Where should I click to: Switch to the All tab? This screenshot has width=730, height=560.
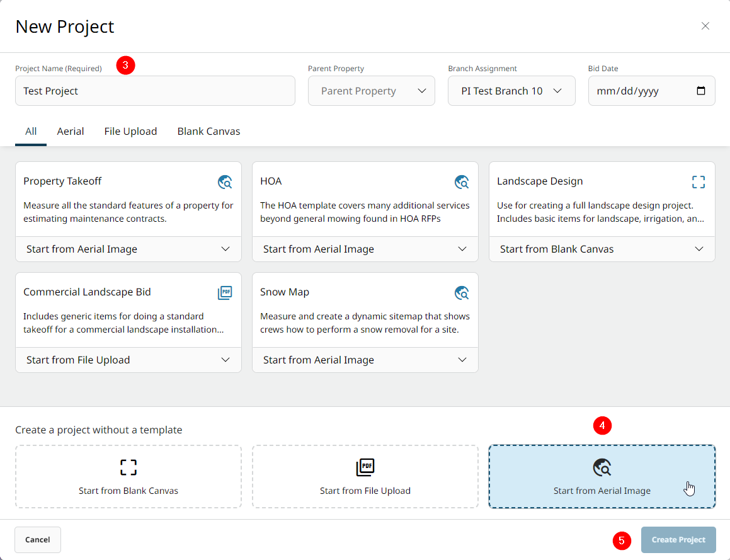click(x=31, y=131)
